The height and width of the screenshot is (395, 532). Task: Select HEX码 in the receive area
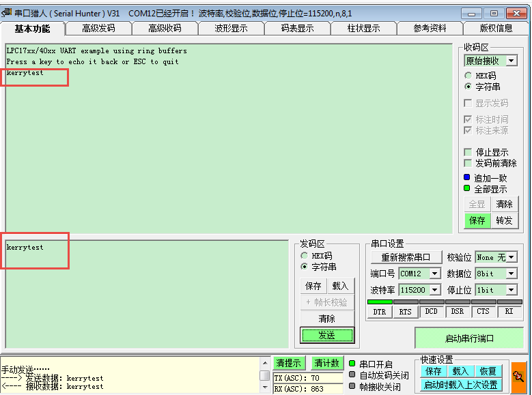click(x=468, y=76)
